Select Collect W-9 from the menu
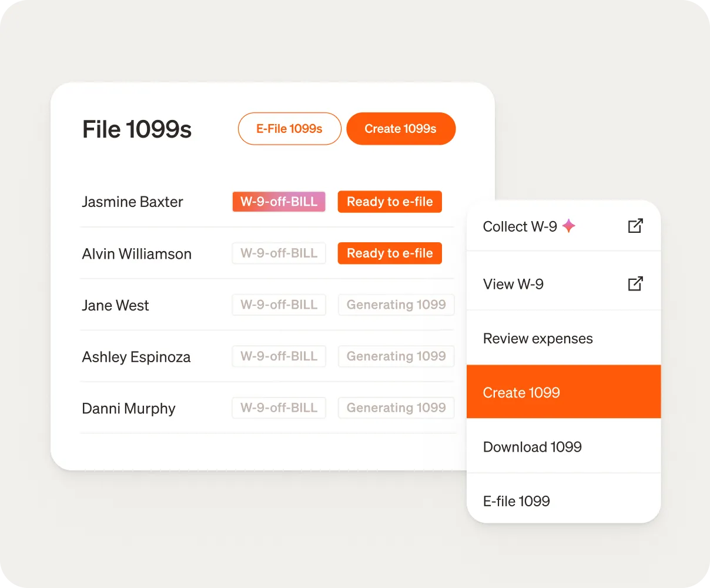Image resolution: width=710 pixels, height=588 pixels. [564, 226]
